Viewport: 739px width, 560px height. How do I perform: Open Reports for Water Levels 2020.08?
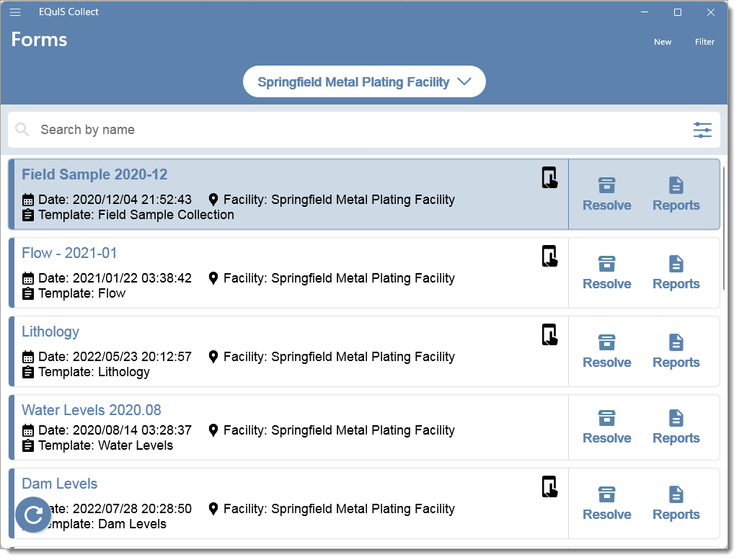click(x=676, y=427)
